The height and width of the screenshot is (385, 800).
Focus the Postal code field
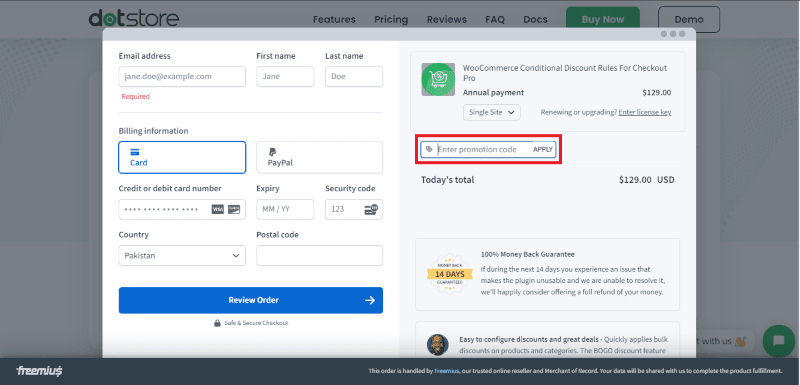click(319, 255)
